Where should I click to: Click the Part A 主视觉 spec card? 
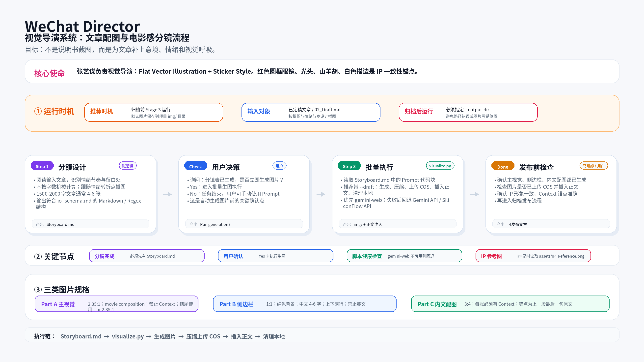[x=116, y=304]
